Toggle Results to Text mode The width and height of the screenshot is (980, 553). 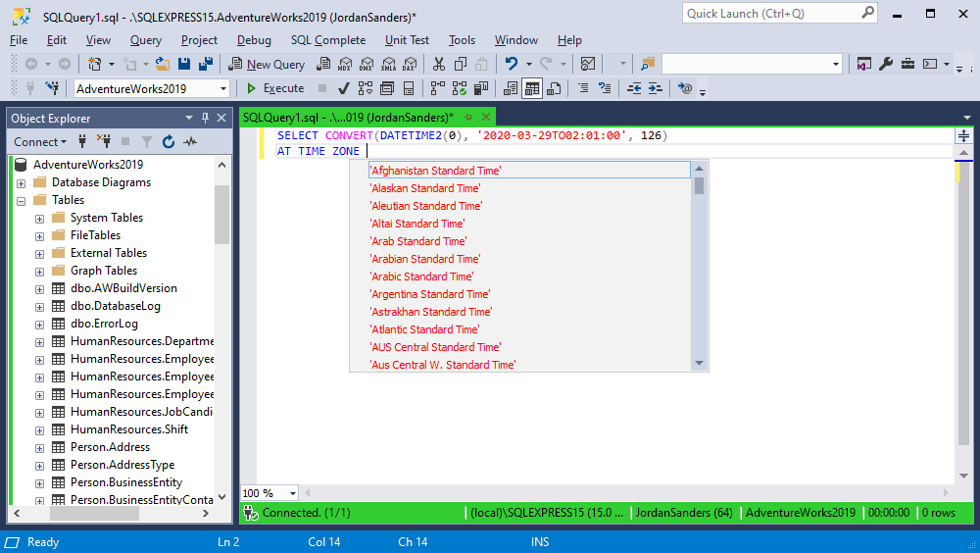(510, 88)
